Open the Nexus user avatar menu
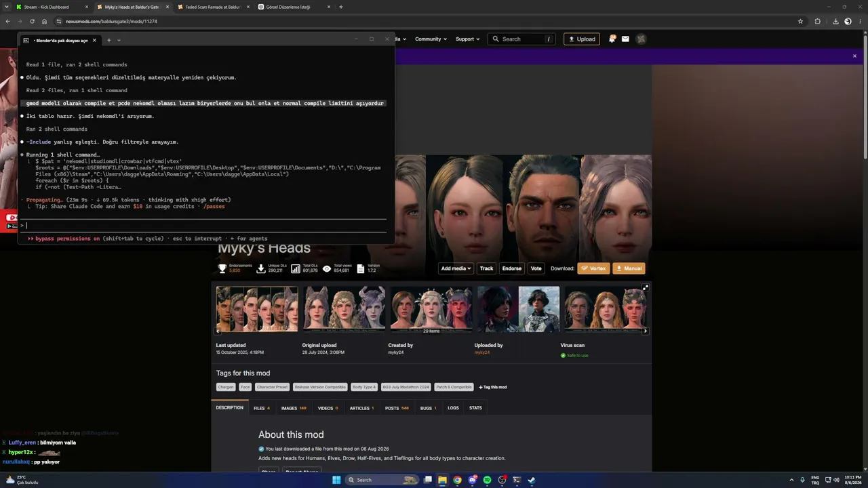 641,39
